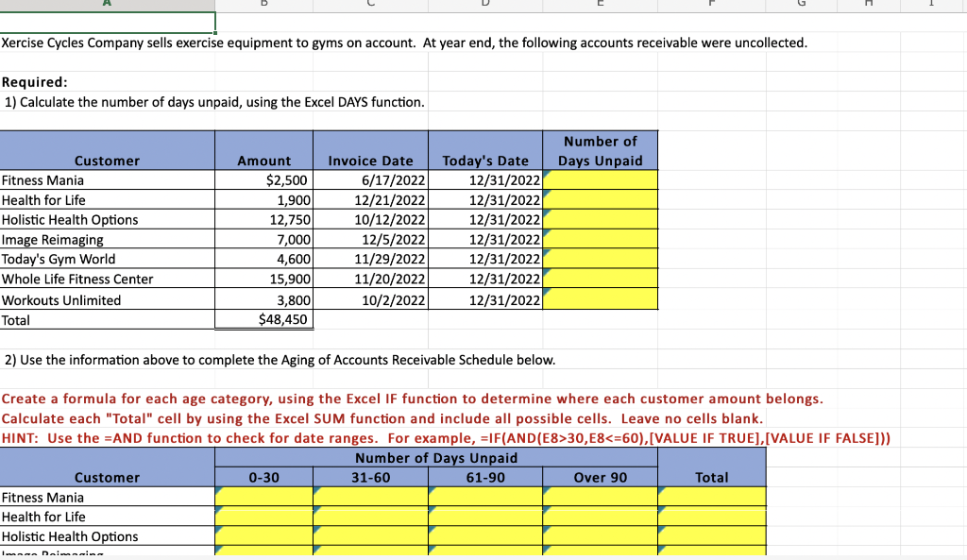The image size is (967, 560).
Task: Click the yellow Days Unpaid cell for Health for Life
Action: (600, 199)
